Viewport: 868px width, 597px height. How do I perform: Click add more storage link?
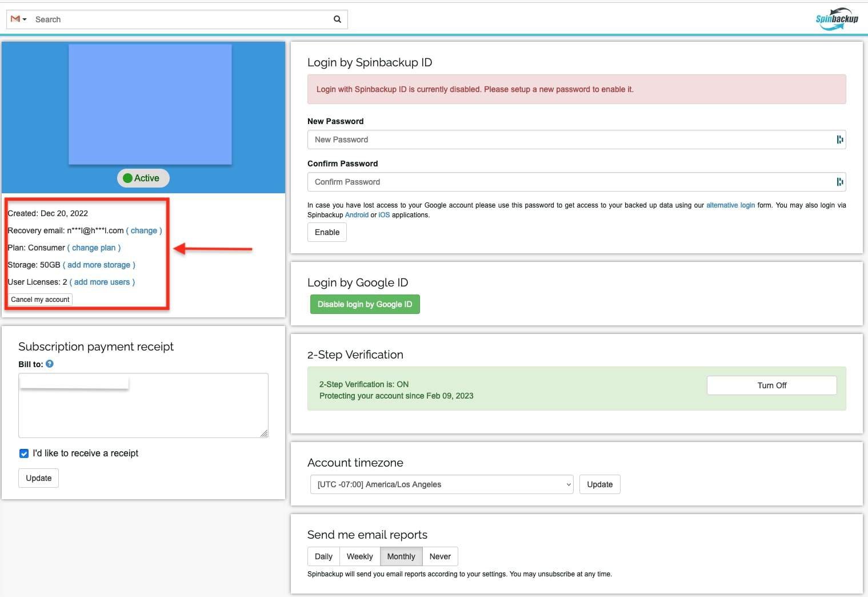tap(99, 265)
